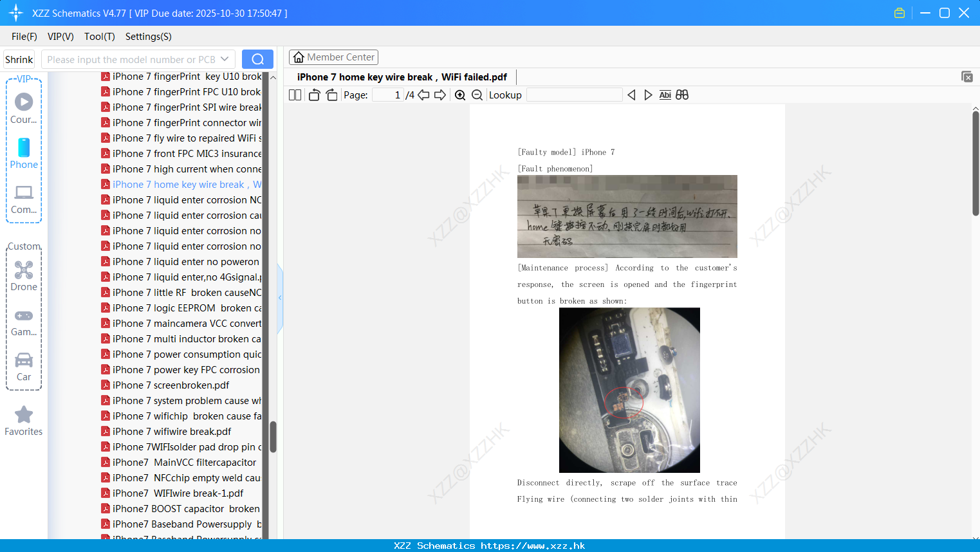Open iPhone7 MainVCC filtercapacitor file
Screen dimensions: 980x552
click(x=179, y=463)
